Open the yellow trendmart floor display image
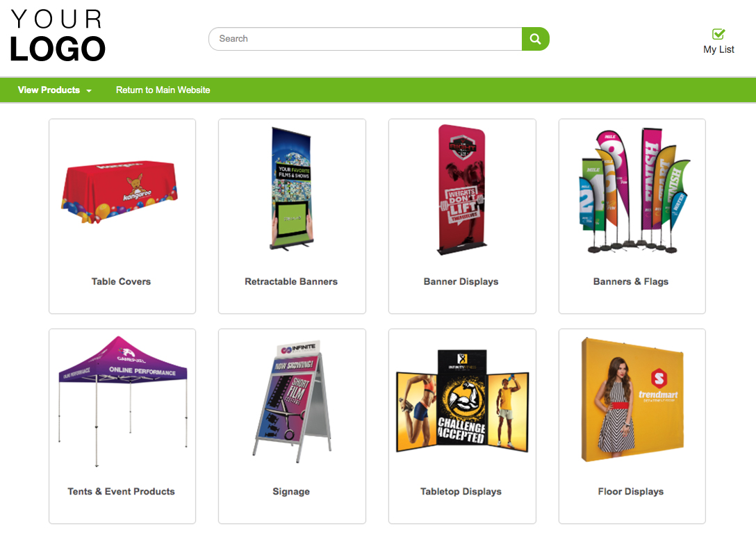 tap(632, 399)
